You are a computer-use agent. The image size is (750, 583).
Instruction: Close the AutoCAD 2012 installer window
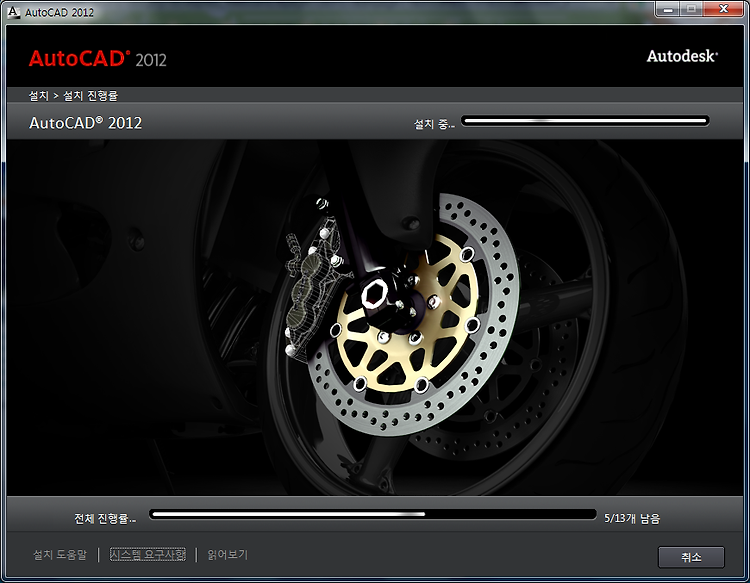pyautogui.click(x=723, y=9)
